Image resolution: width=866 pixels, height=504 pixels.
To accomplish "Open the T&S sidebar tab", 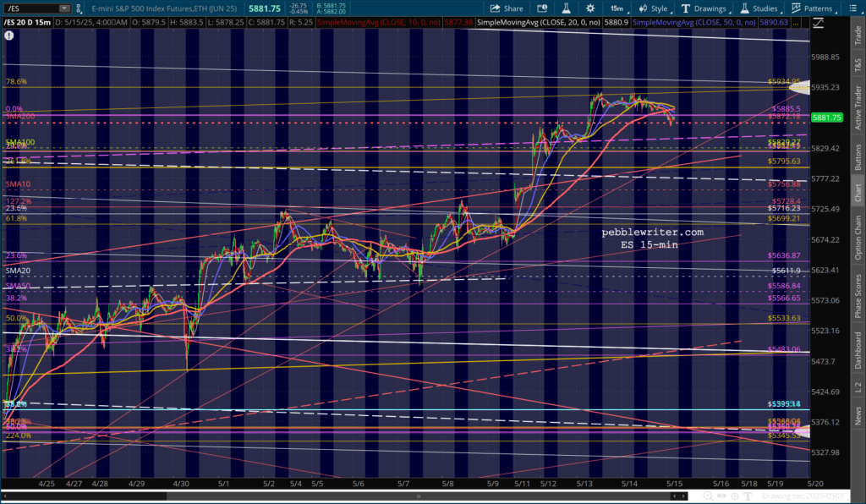I will 858,64.
